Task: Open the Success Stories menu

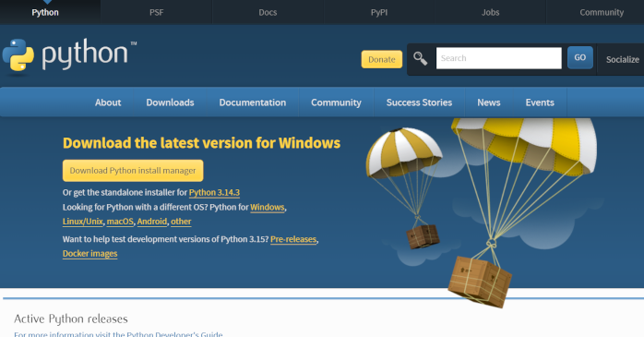Action: coord(419,102)
